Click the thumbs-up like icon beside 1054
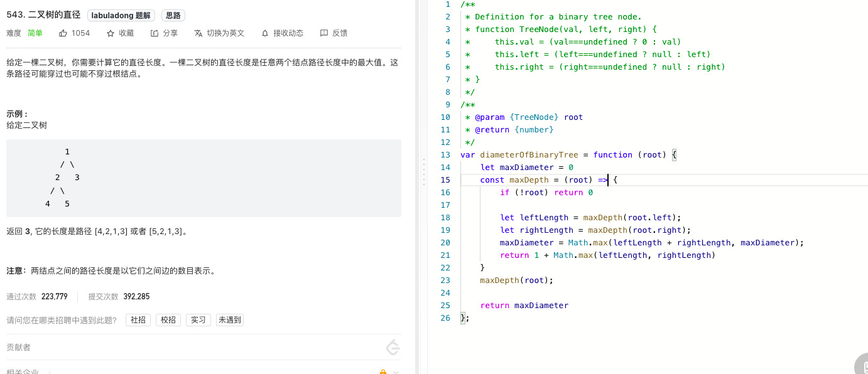 [63, 33]
